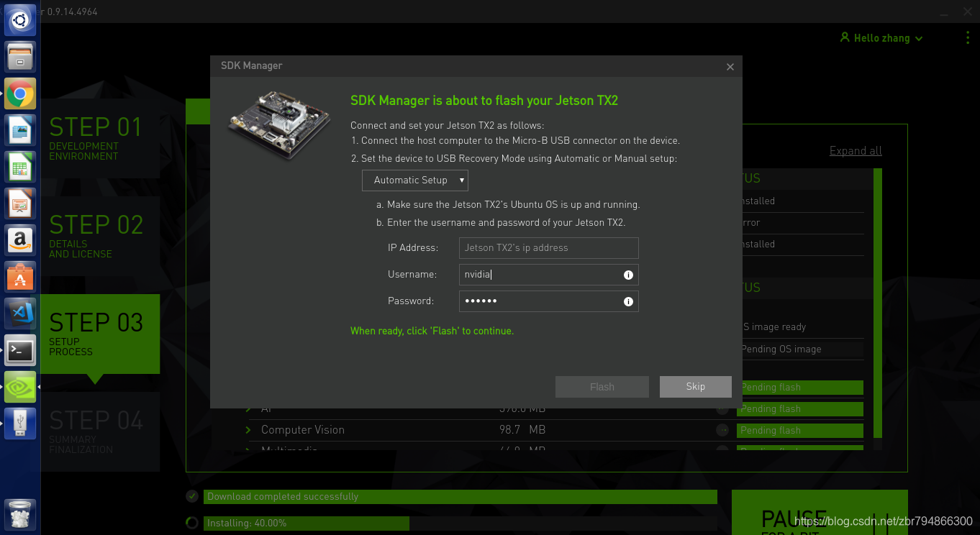This screenshot has height=535, width=980.
Task: Click the green vertical scrollbar
Action: click(878, 302)
